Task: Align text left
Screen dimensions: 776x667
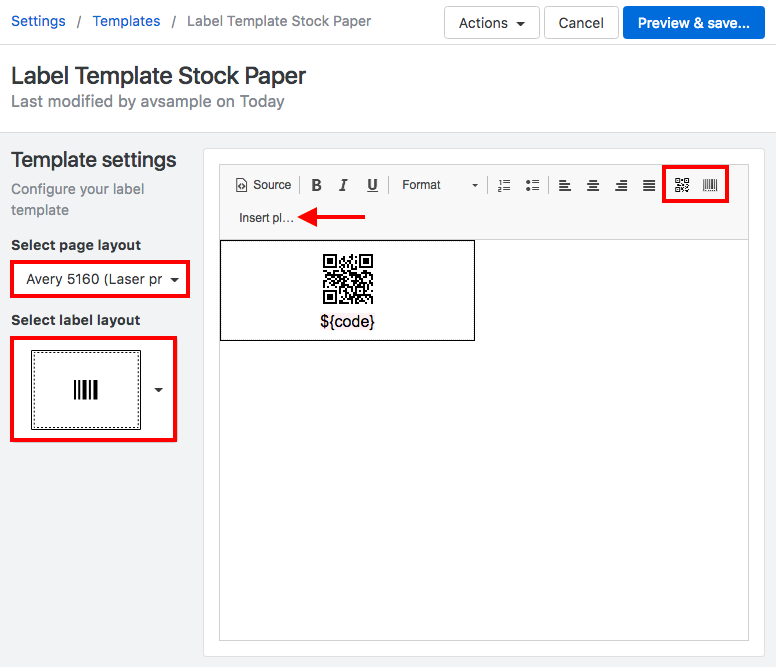Action: 565,185
